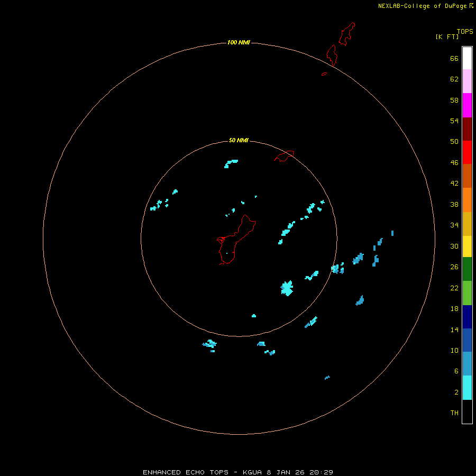Select the medium blue legend swatch
Screen dimensions: 476x476
467,340
